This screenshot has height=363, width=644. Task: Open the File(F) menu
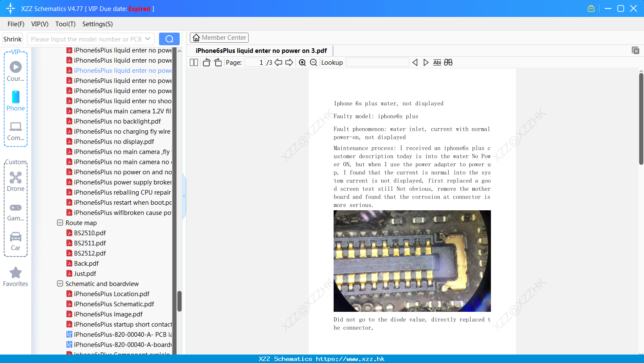point(16,24)
